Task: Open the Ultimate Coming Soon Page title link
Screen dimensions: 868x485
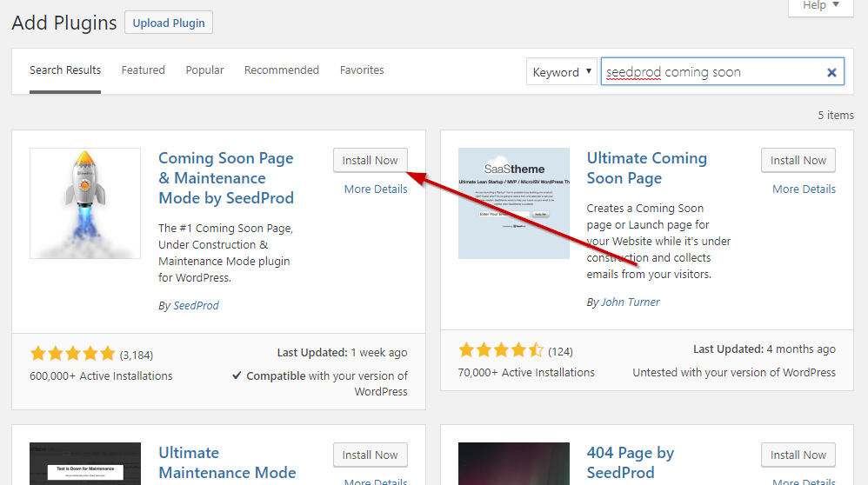Action: pos(646,168)
